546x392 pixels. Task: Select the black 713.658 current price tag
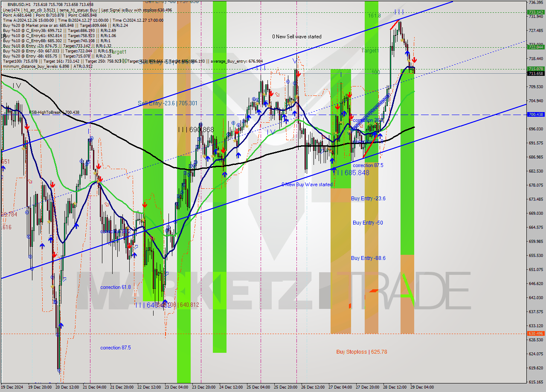click(x=536, y=73)
